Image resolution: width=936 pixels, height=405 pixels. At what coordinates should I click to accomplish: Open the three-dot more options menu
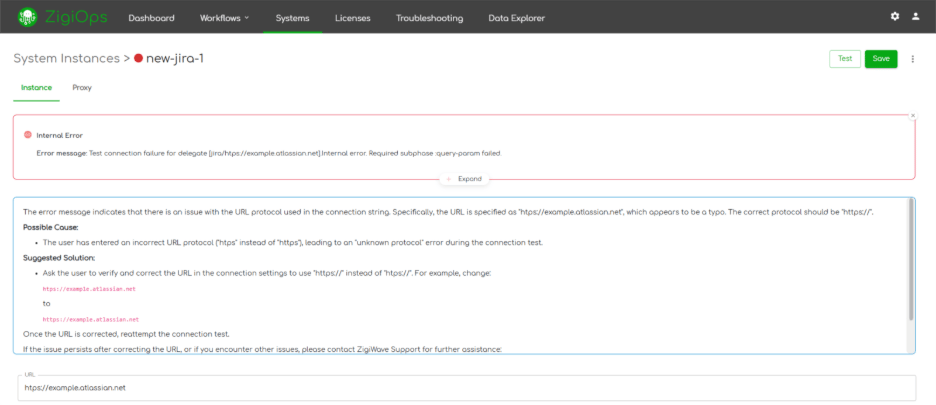click(x=912, y=59)
